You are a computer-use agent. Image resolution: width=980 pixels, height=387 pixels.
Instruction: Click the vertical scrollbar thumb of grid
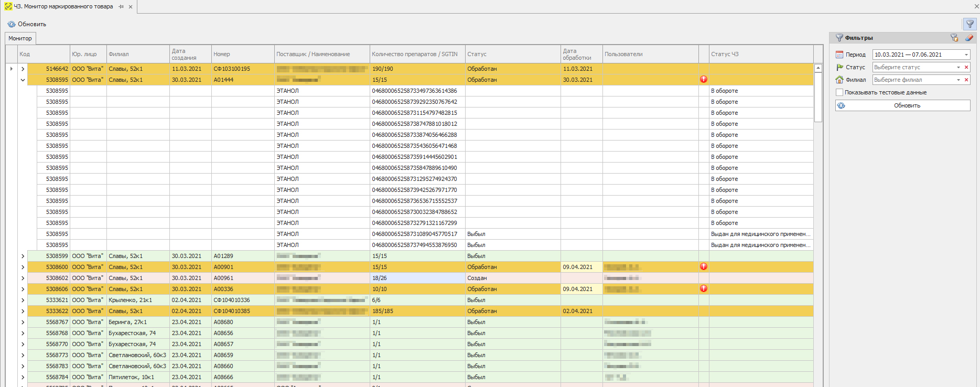point(818,97)
